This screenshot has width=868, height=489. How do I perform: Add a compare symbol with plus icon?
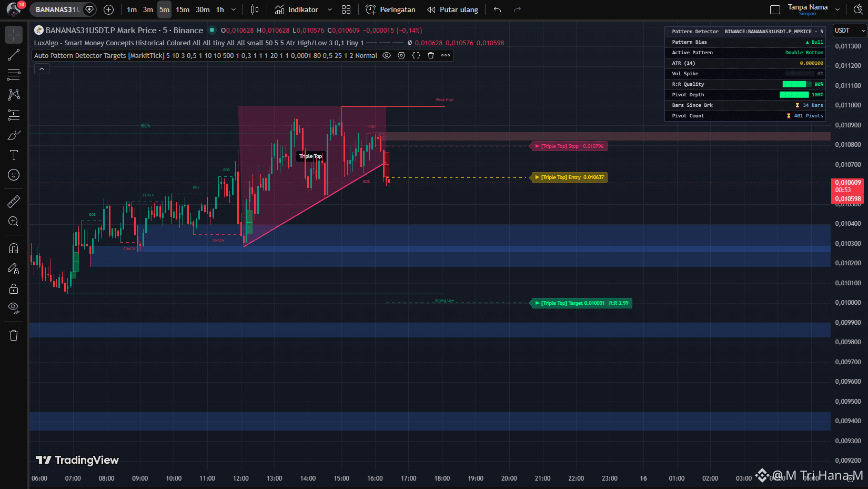click(109, 9)
